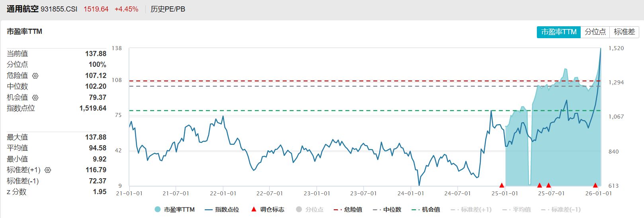Switch to the 分位点 tab at top right
644x218 pixels.
(595, 32)
